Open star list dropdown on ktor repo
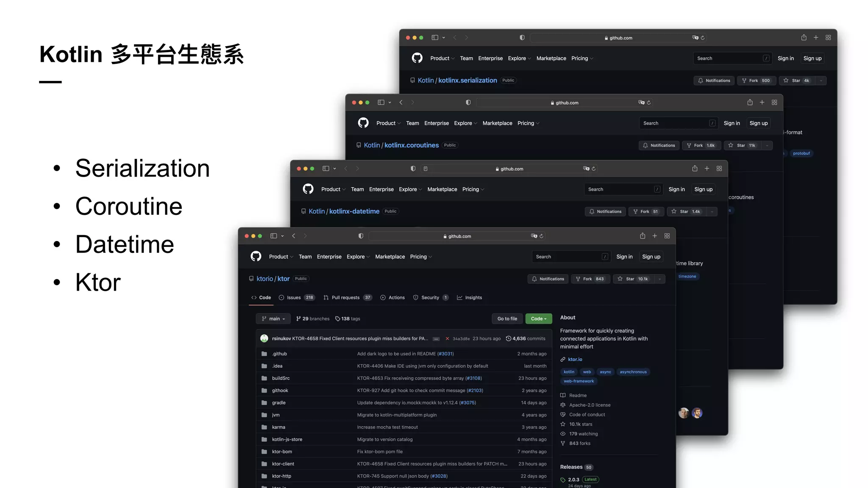Image resolution: width=868 pixels, height=488 pixels. point(659,279)
